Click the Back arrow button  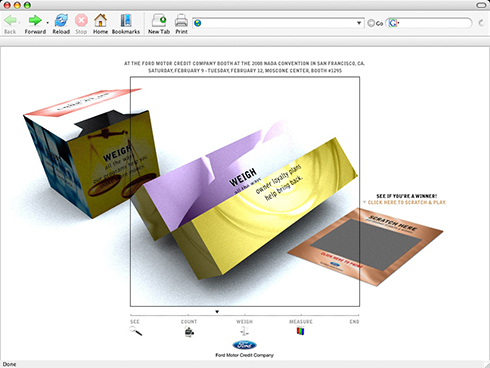pos(10,24)
